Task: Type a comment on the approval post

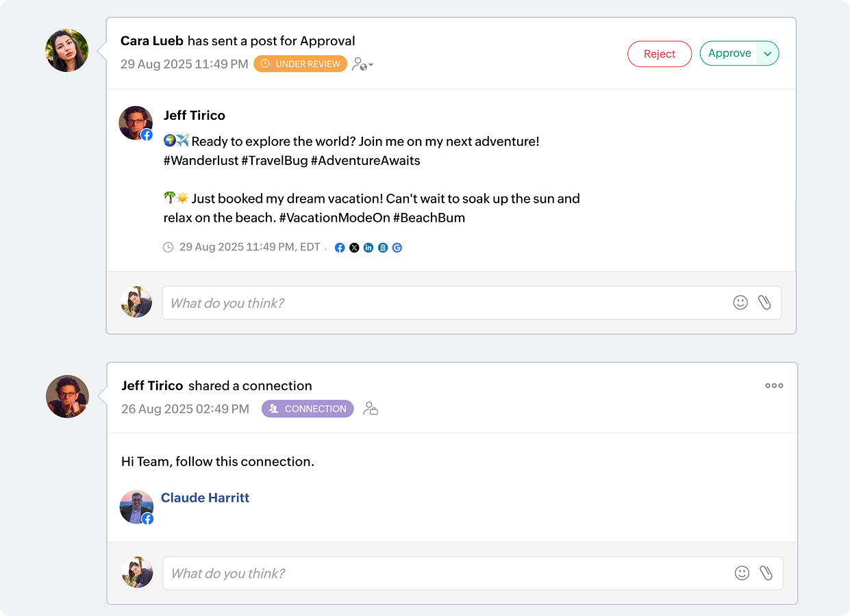Action: [445, 303]
